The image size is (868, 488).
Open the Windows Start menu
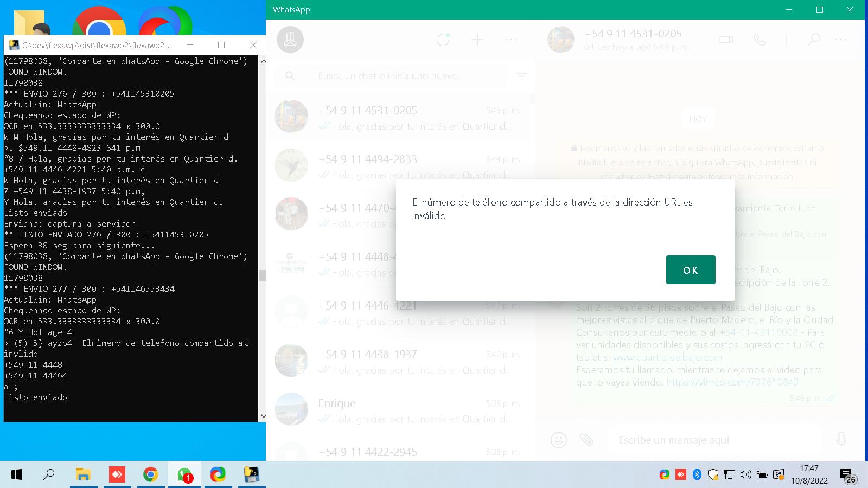click(16, 475)
